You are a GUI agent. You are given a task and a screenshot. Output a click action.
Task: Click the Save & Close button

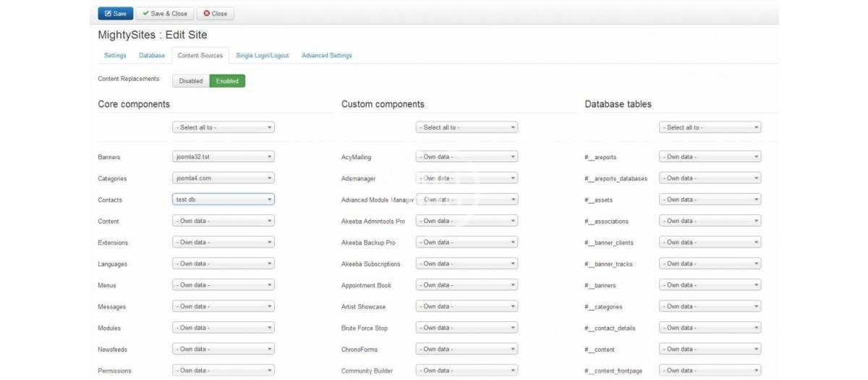164,13
